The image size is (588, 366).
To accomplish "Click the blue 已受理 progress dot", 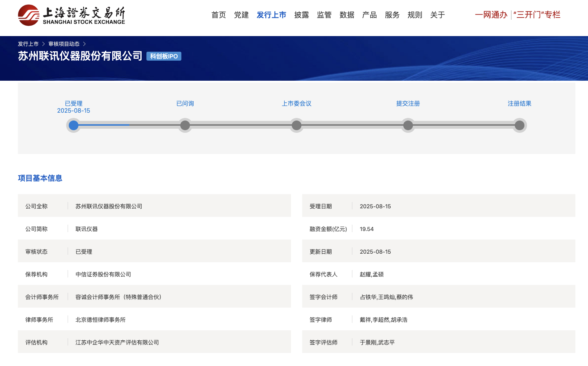I will (x=74, y=125).
